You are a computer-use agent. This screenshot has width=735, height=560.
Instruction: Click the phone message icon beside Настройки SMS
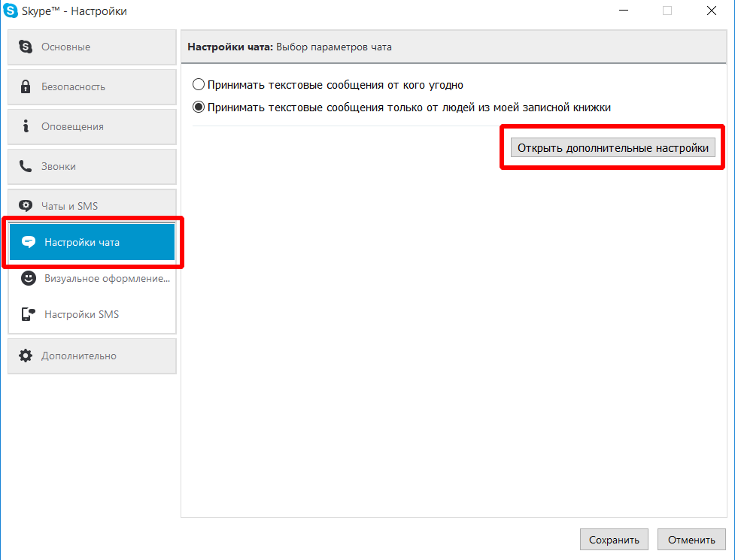point(29,314)
